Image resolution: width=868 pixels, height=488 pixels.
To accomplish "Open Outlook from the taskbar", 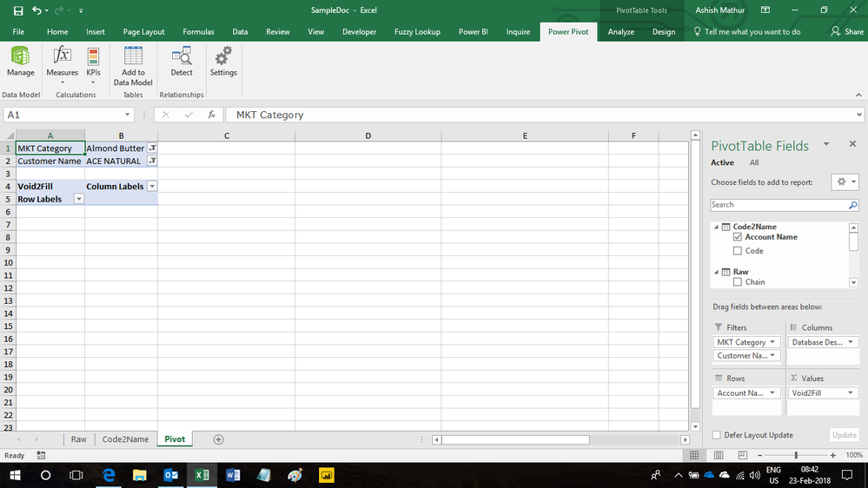I will pyautogui.click(x=170, y=475).
